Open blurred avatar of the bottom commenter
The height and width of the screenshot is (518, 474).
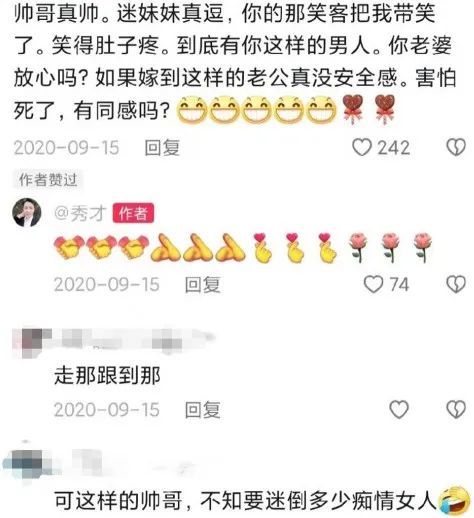pyautogui.click(x=27, y=464)
